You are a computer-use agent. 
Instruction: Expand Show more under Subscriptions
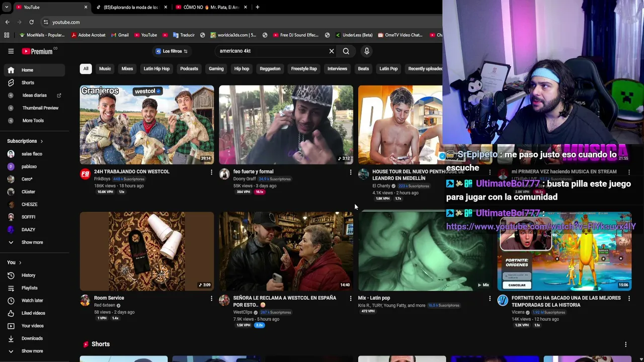click(x=33, y=242)
